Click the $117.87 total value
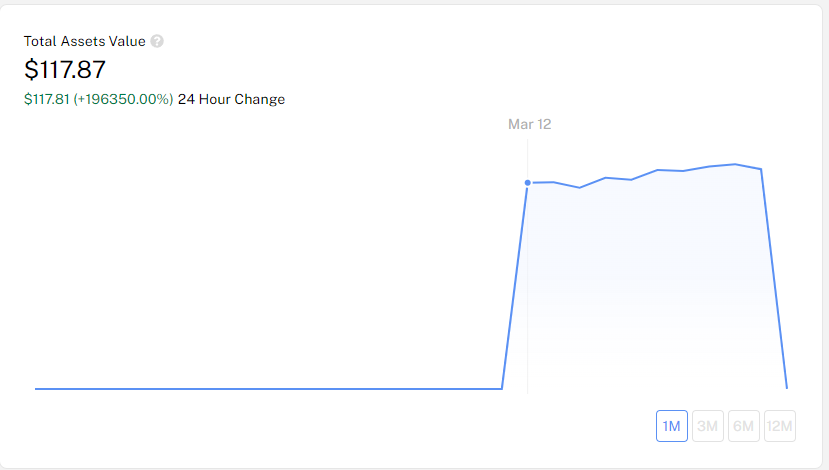829x470 pixels. click(x=65, y=70)
